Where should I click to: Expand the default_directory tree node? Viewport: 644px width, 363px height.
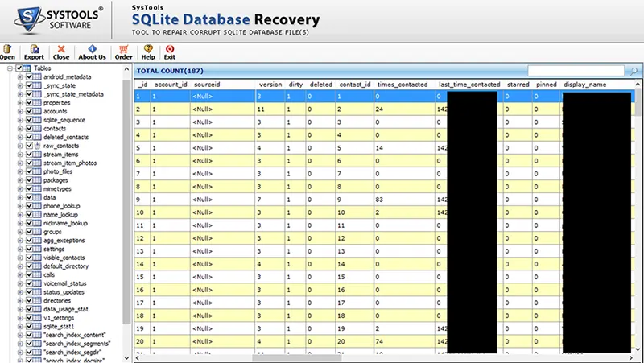click(x=19, y=266)
